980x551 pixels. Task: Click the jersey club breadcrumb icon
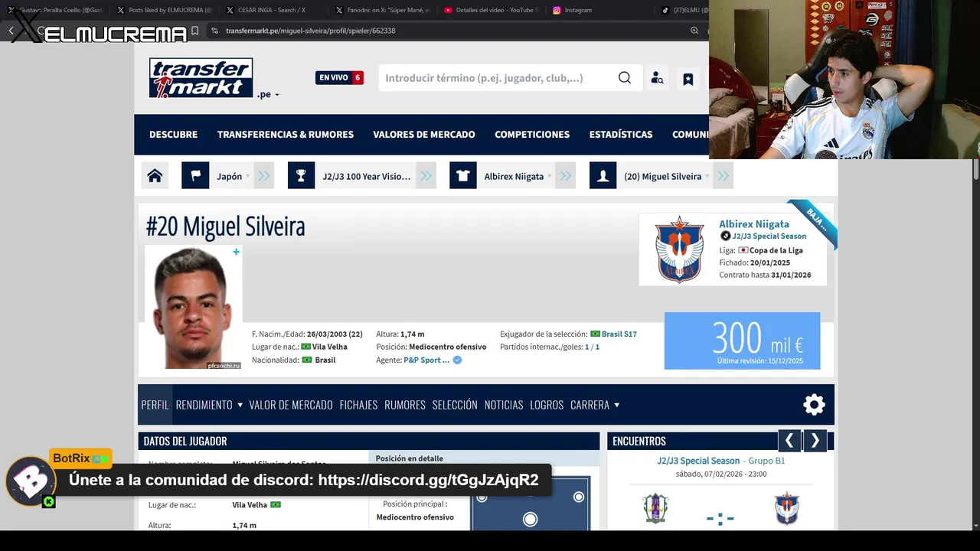tap(462, 176)
